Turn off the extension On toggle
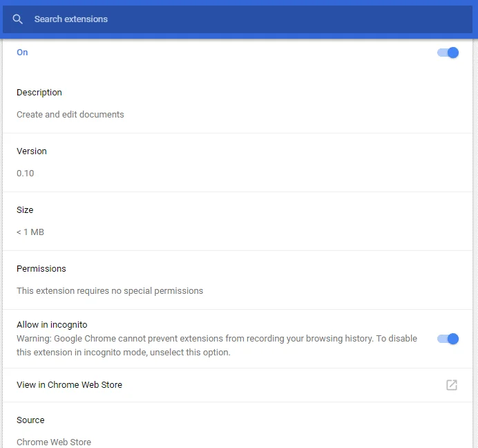 click(448, 53)
